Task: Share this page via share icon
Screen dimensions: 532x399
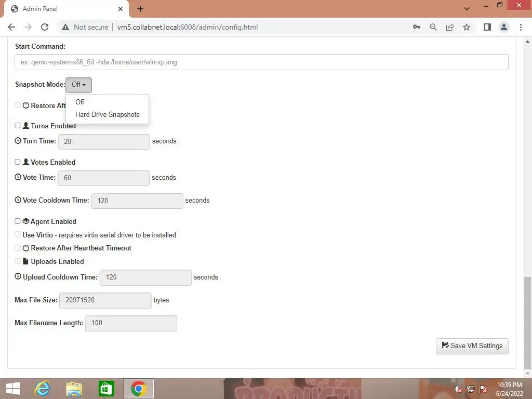Action: 450,27
